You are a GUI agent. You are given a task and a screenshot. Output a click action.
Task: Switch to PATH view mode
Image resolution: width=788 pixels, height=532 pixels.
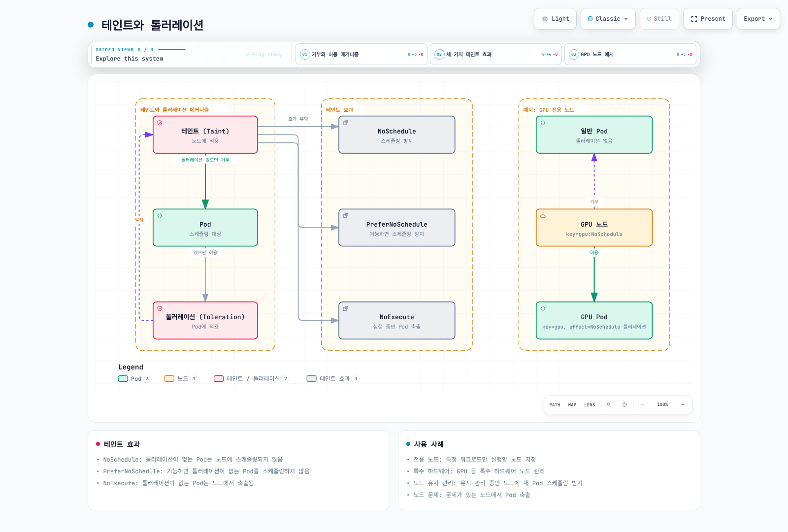(555, 405)
